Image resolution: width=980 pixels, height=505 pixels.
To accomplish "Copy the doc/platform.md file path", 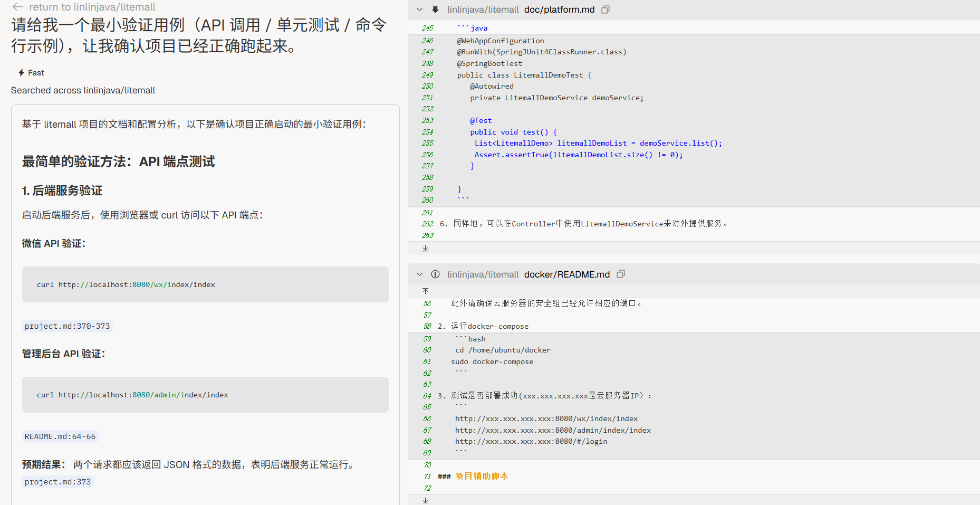I will point(606,9).
